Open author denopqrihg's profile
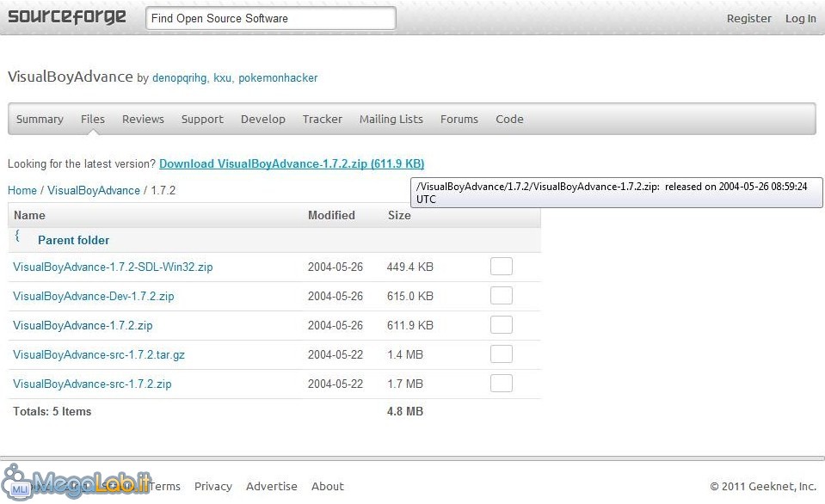Image resolution: width=825 pixels, height=504 pixels. pyautogui.click(x=181, y=78)
